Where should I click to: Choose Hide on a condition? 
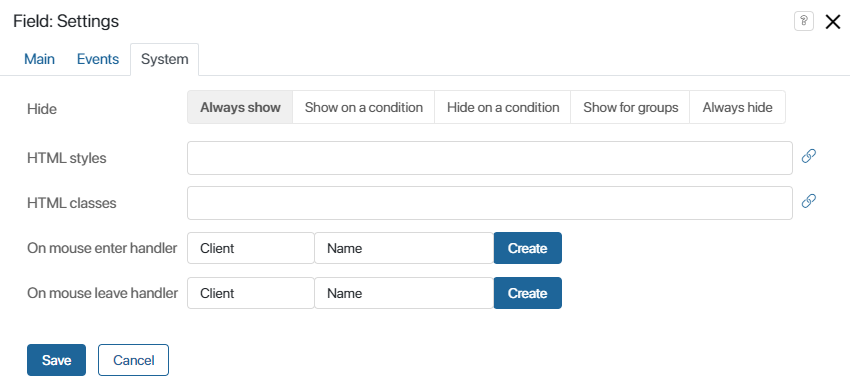(503, 107)
